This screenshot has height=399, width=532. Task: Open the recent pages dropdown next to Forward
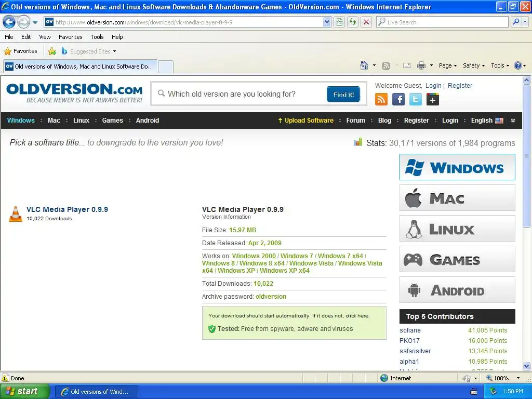point(35,22)
